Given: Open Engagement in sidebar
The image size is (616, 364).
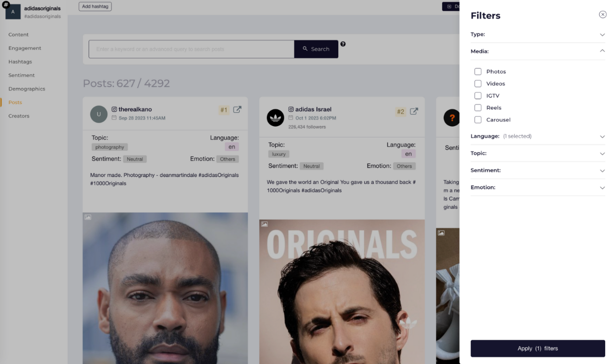Looking at the screenshot, I should 25,48.
